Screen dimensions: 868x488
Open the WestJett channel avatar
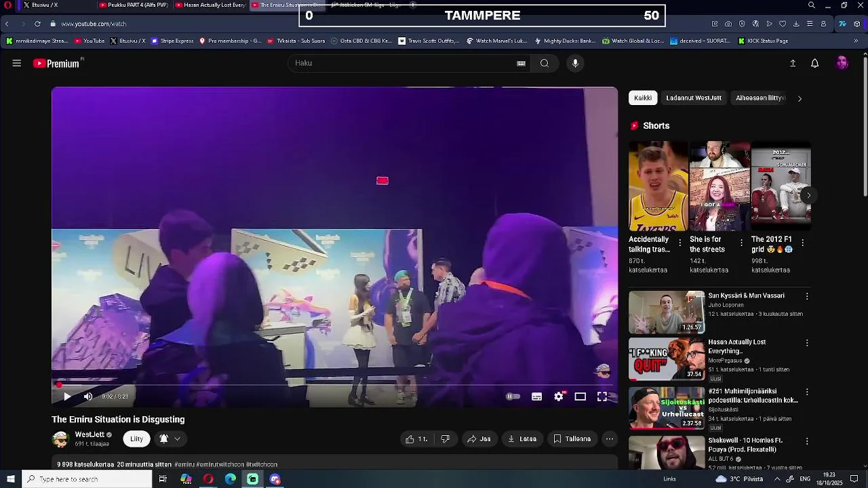tap(61, 439)
